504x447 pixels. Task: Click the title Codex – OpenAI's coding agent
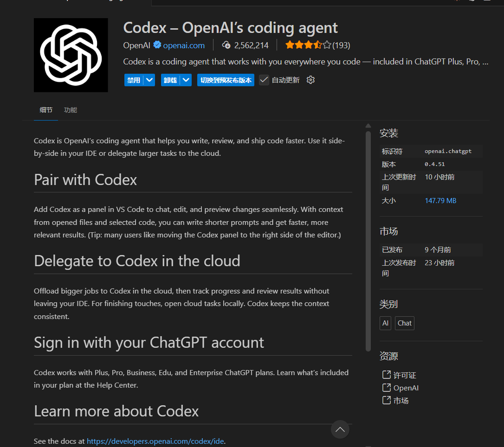pos(231,28)
